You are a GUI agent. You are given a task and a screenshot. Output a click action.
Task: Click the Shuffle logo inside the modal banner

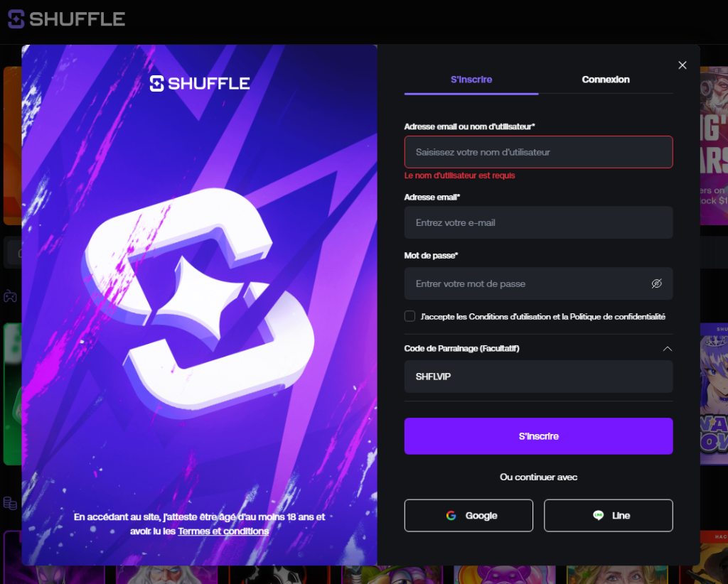[x=200, y=84]
